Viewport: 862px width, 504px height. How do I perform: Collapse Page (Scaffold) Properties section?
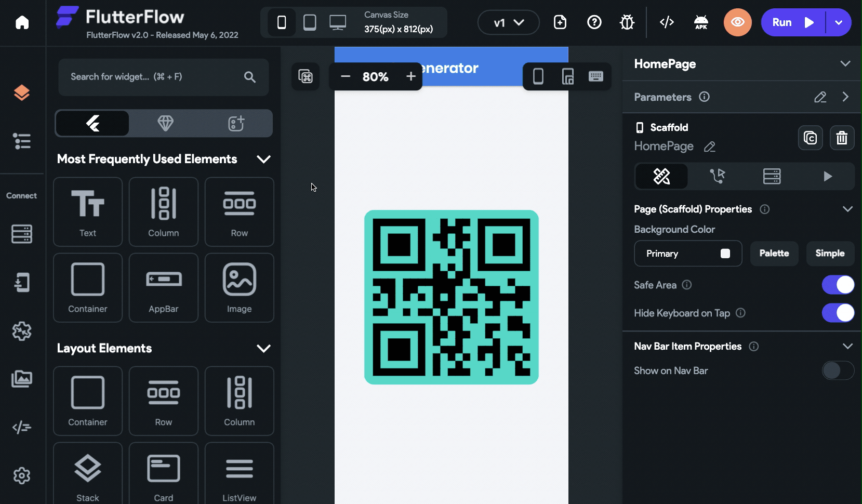847,209
